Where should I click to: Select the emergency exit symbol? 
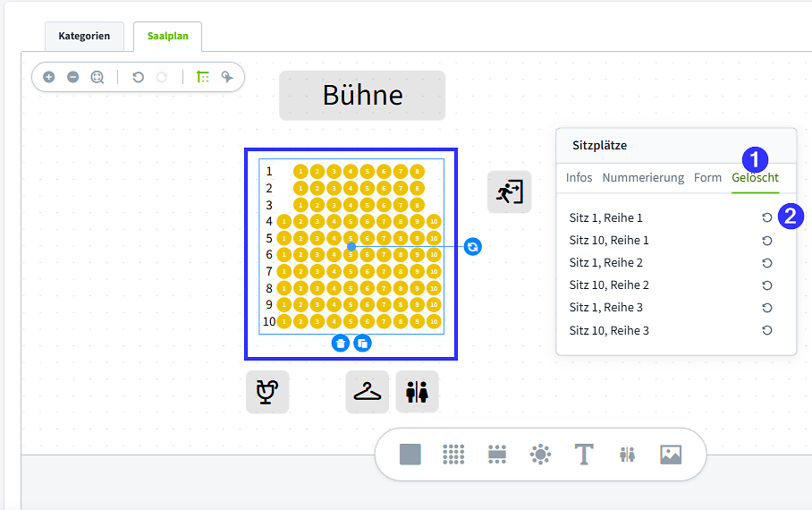coord(510,191)
